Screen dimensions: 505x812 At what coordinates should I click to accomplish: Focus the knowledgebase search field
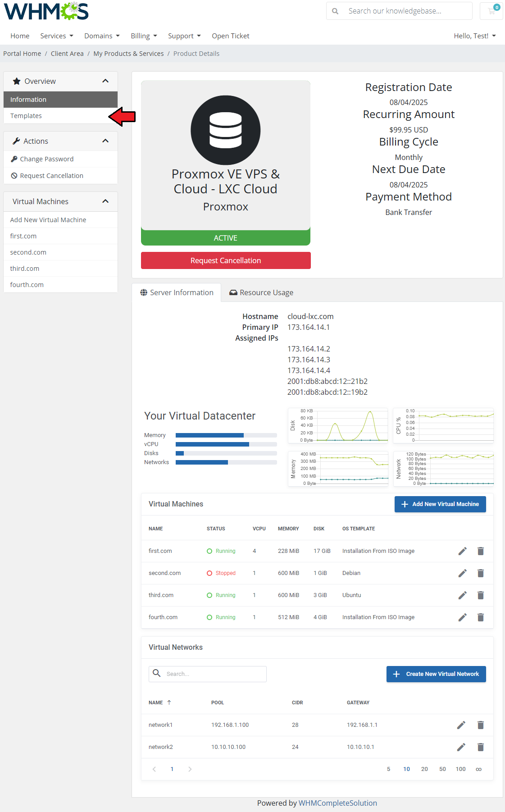(x=408, y=11)
